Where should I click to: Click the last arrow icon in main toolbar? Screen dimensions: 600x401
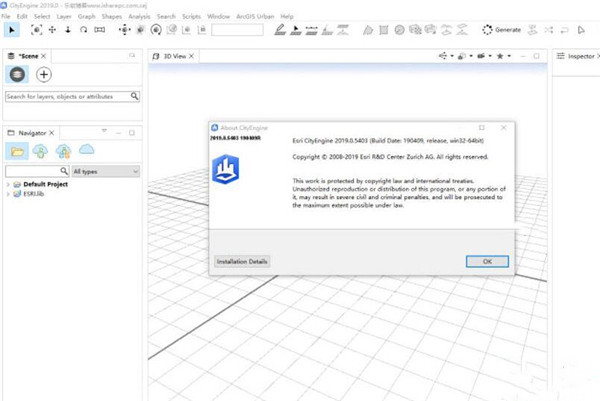581,30
